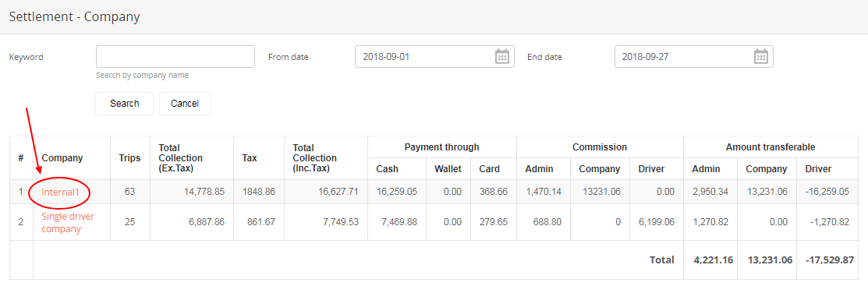Open the Internal1 company link

pos(60,192)
